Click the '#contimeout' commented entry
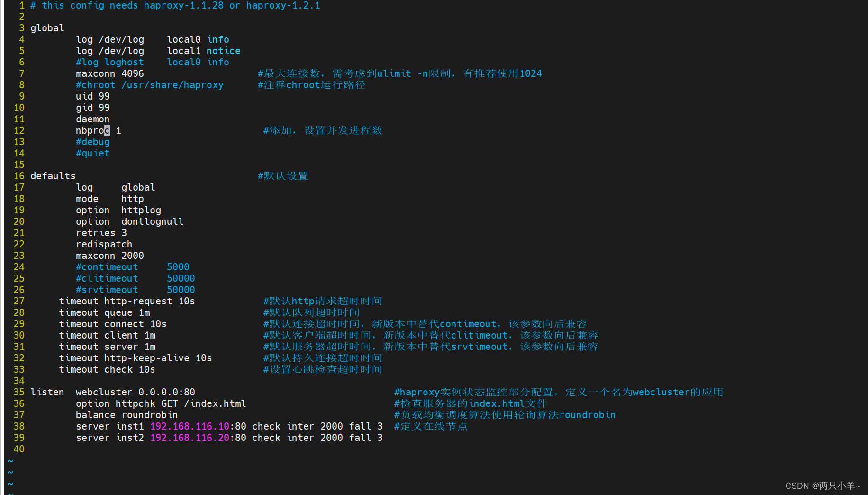 [x=107, y=267]
